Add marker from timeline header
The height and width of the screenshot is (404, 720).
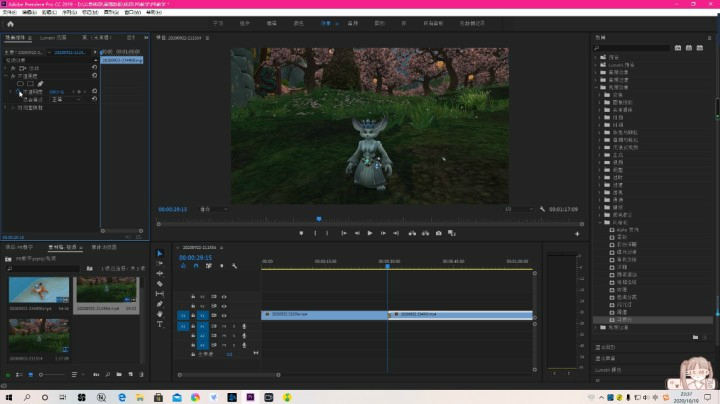222,266
